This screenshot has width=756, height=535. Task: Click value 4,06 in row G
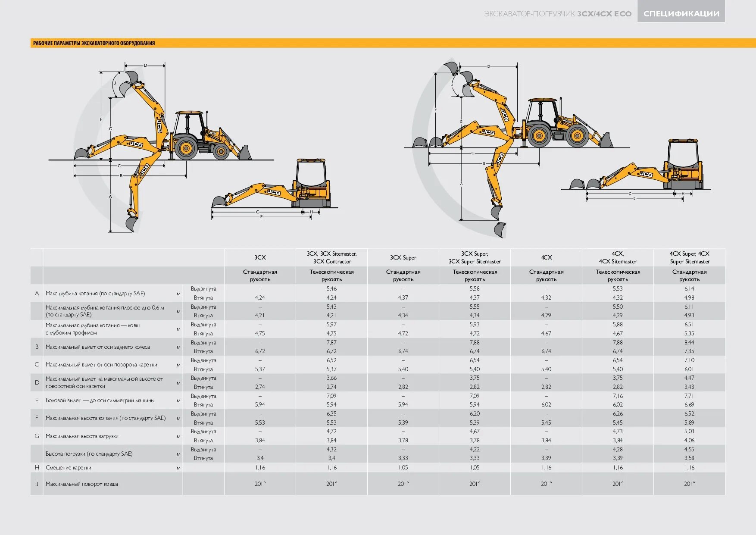(x=689, y=440)
